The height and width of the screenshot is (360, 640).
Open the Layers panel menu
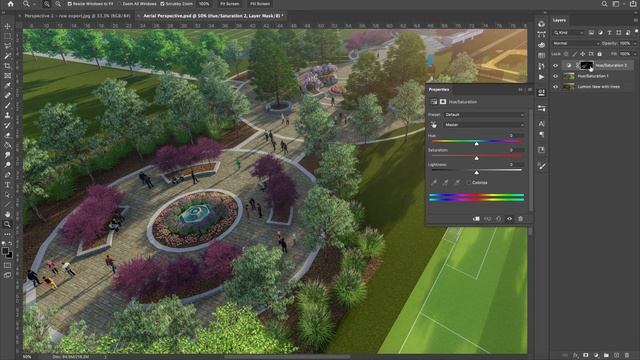[636, 20]
